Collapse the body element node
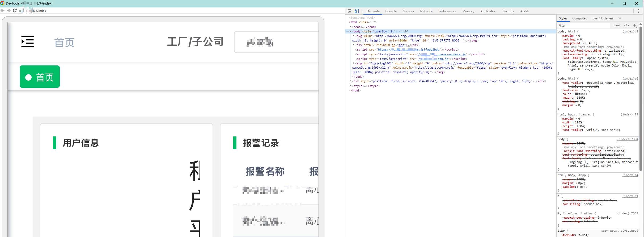The height and width of the screenshot is (237, 644). pos(350,31)
